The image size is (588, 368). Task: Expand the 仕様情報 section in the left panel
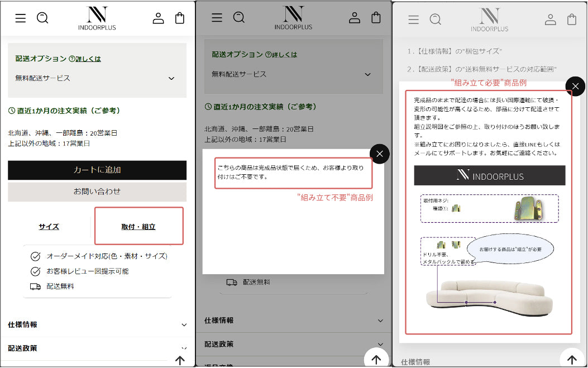[97, 324]
